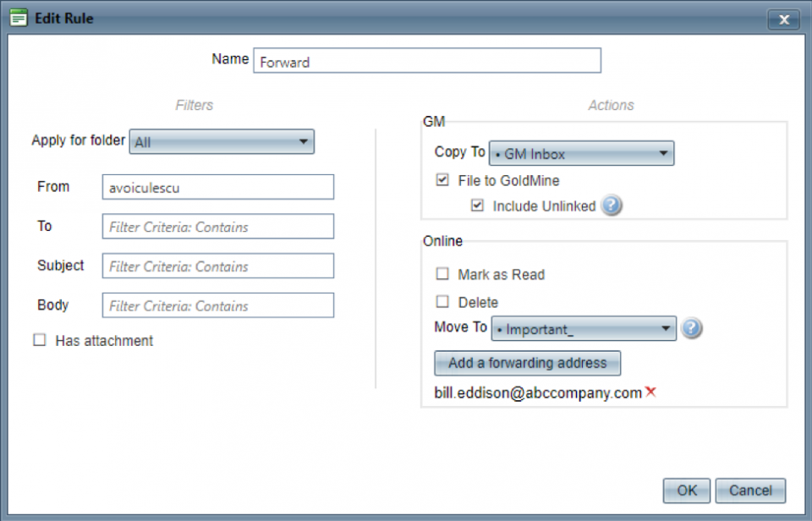This screenshot has height=521, width=812.
Task: Click the GM group label
Action: pos(434,121)
